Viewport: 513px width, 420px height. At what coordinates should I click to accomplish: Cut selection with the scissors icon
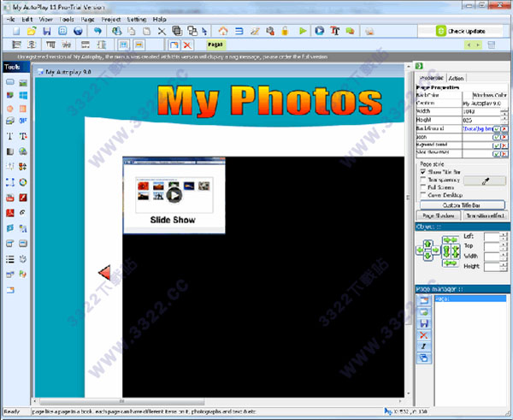(x=162, y=32)
